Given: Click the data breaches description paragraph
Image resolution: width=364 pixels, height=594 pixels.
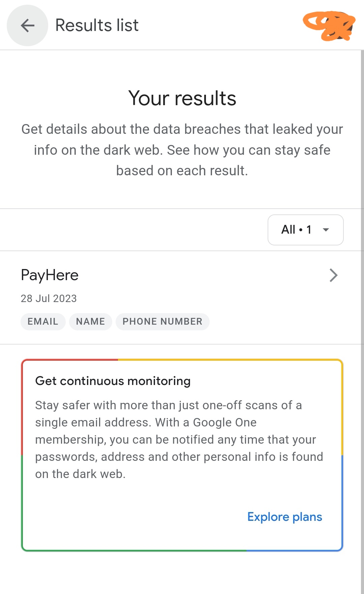Looking at the screenshot, I should 182,150.
